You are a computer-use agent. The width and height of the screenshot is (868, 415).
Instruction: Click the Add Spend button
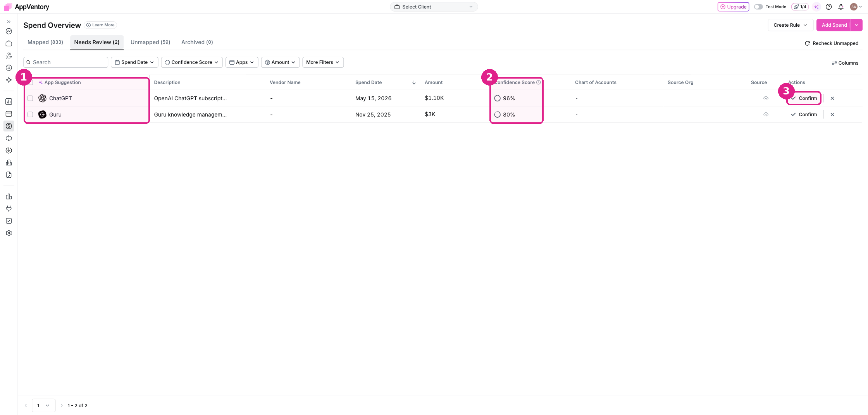tap(834, 25)
